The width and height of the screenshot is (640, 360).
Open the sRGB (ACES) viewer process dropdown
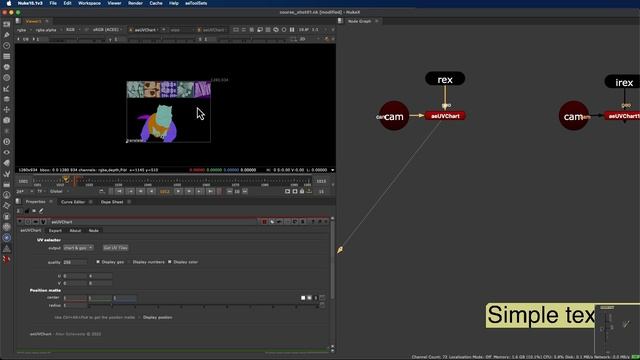(107, 30)
